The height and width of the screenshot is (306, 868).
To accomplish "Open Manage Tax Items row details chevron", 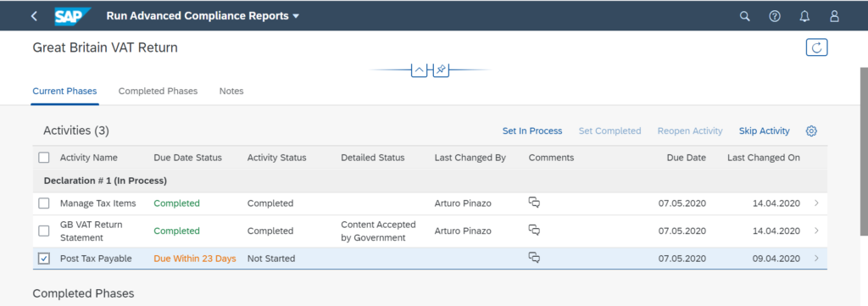I will point(816,203).
